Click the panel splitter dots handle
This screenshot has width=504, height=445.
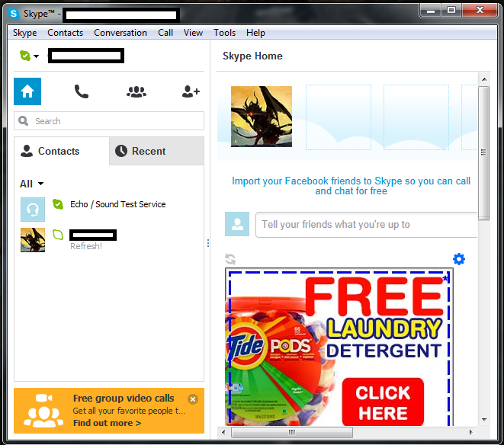[x=208, y=243]
